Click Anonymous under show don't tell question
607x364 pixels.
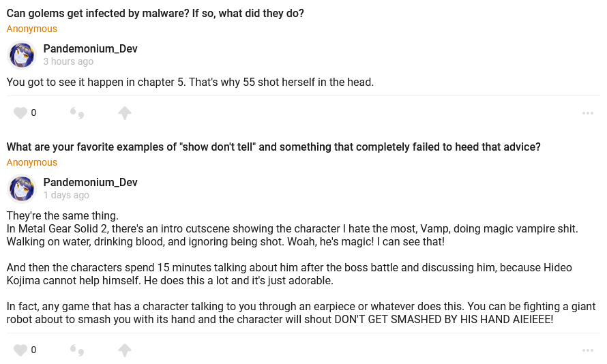point(32,162)
